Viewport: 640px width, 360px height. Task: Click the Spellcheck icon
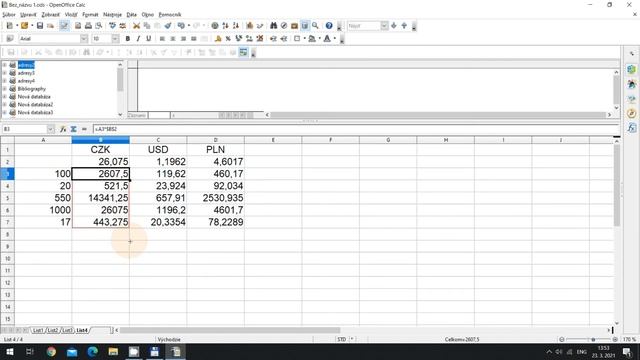pyautogui.click(x=112, y=26)
